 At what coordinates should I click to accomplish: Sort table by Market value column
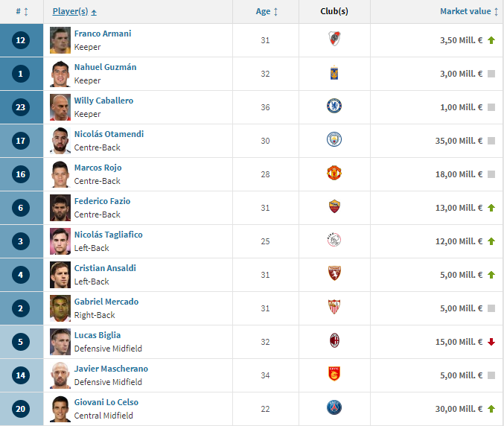click(469, 12)
